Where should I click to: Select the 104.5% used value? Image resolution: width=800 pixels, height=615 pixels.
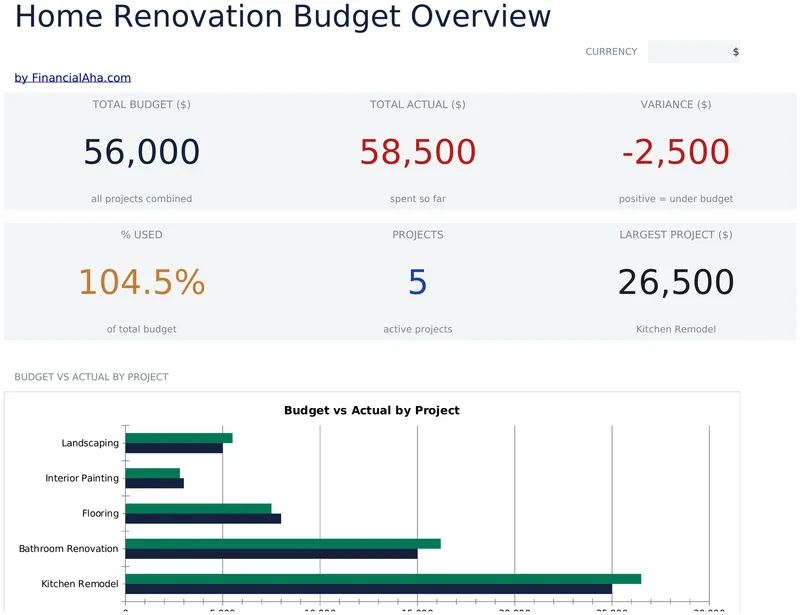141,282
